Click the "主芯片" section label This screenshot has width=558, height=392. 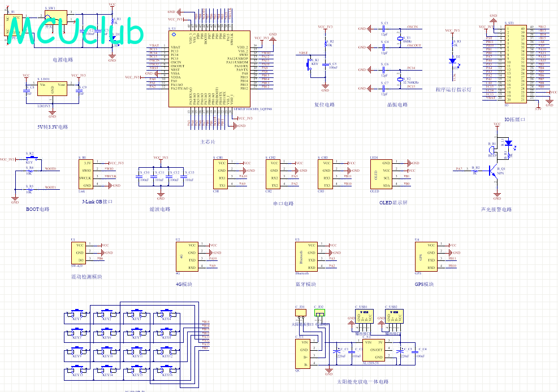tap(208, 142)
